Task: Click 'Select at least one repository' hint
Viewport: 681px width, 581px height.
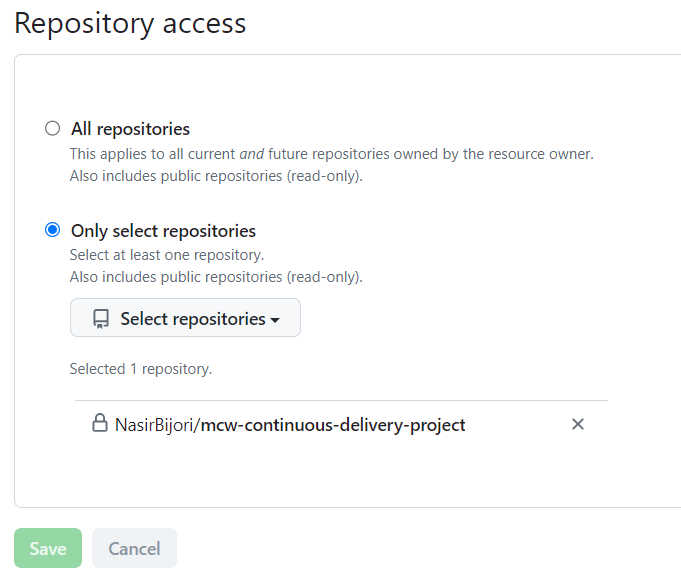Action: point(166,255)
